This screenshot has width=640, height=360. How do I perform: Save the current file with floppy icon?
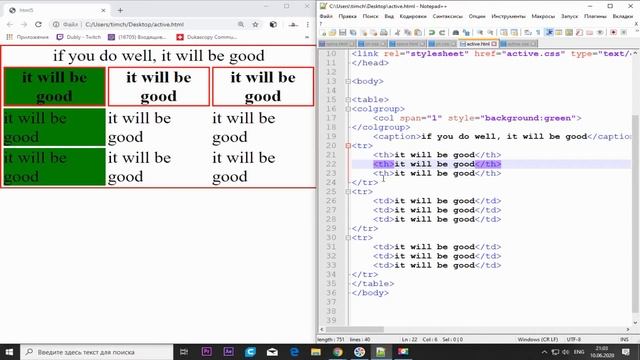click(x=342, y=33)
